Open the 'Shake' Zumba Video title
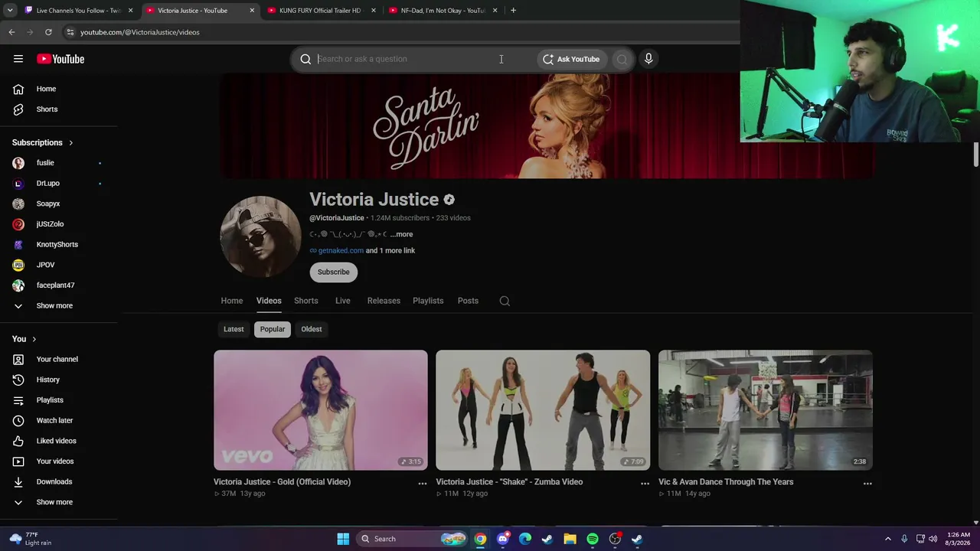980x551 pixels. click(509, 482)
